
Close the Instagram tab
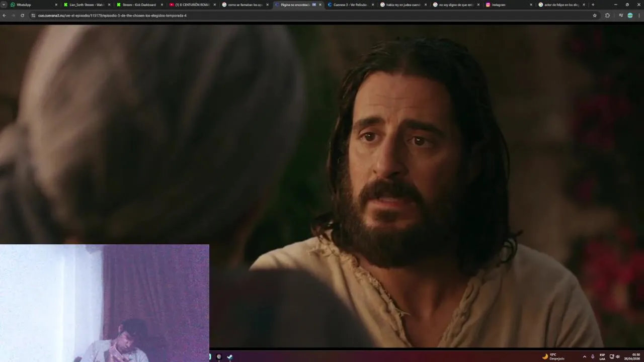pyautogui.click(x=531, y=5)
